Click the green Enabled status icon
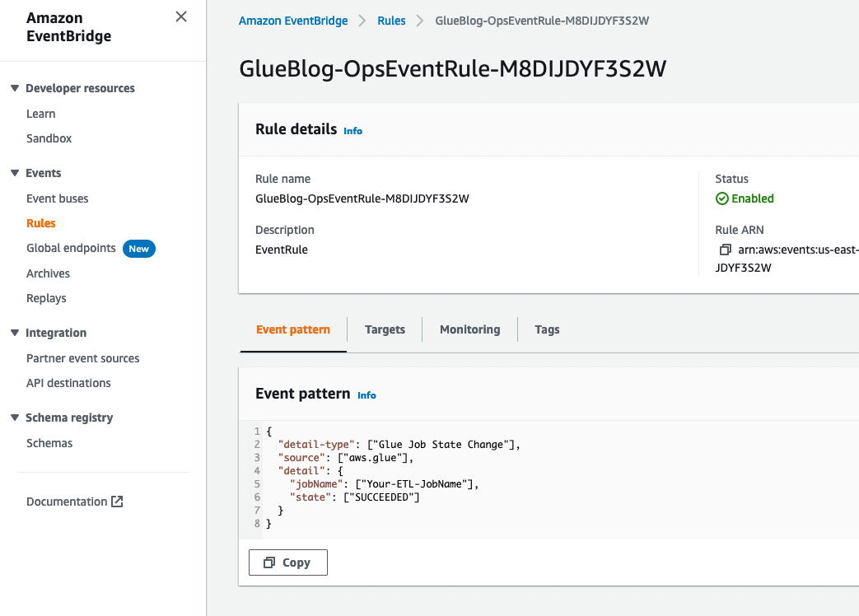Viewport: 859px width, 616px height. [x=721, y=198]
